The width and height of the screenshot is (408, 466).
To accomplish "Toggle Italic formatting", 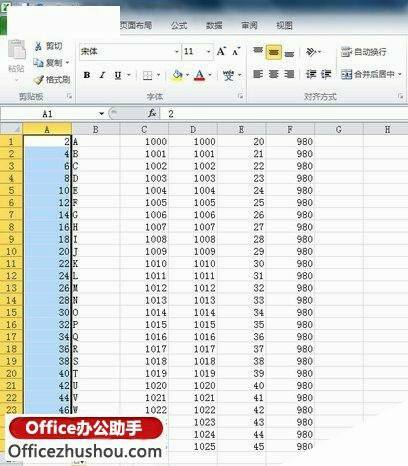I will pos(102,75).
